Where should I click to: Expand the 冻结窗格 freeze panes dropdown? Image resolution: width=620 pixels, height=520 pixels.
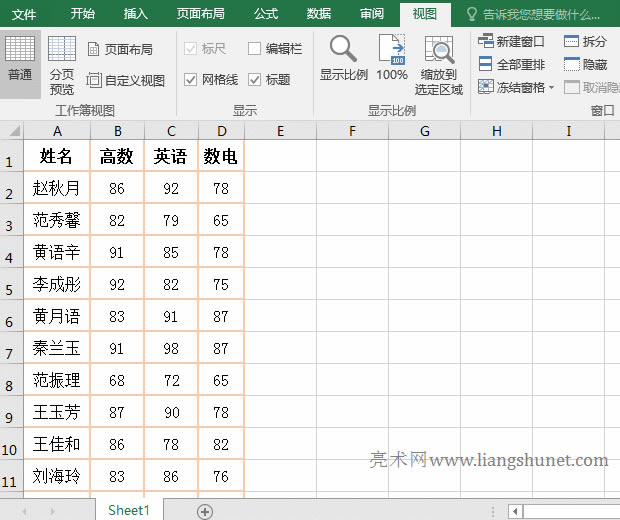(517, 87)
